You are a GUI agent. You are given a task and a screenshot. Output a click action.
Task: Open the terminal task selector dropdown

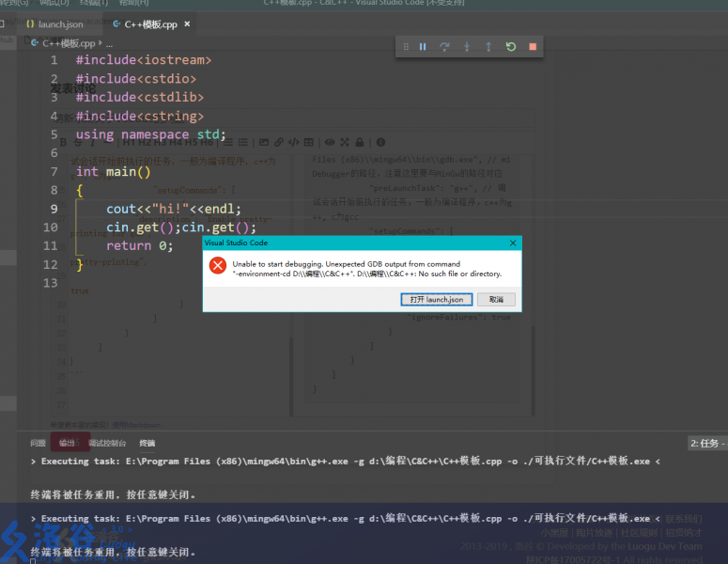click(x=705, y=443)
